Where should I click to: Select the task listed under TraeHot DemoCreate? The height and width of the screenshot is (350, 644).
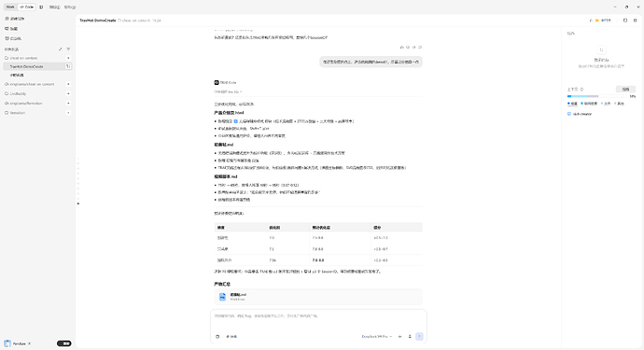(17, 76)
